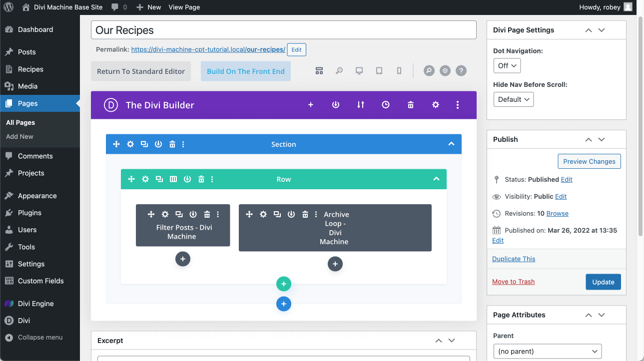
Task: Click the power icon in Divi Builder header
Action: (336, 105)
